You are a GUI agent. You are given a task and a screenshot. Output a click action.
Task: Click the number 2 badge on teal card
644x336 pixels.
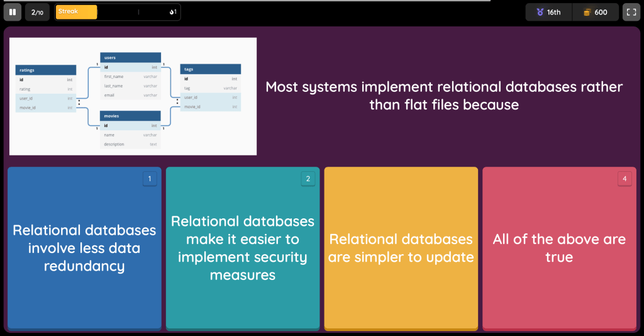click(308, 179)
